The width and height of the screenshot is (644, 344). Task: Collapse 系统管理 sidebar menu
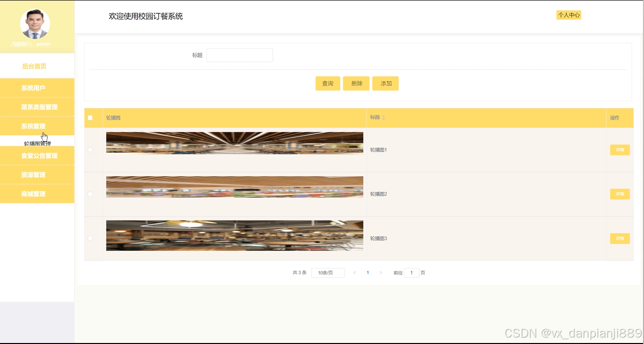tap(37, 126)
